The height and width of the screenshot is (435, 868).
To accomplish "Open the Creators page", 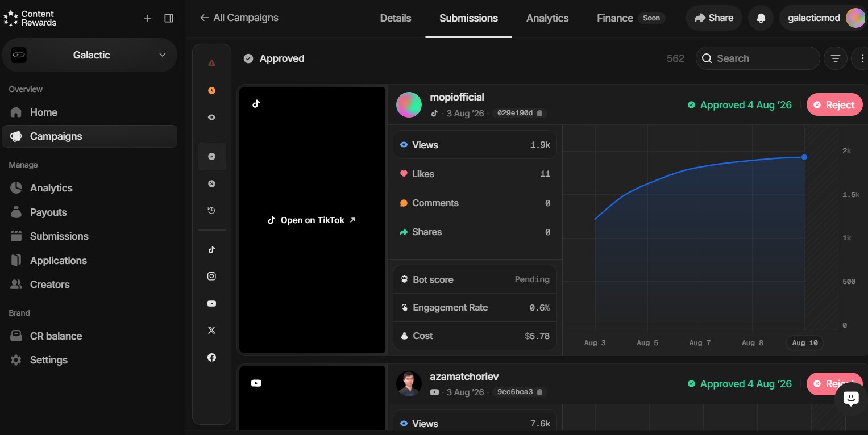I will 90,285.
